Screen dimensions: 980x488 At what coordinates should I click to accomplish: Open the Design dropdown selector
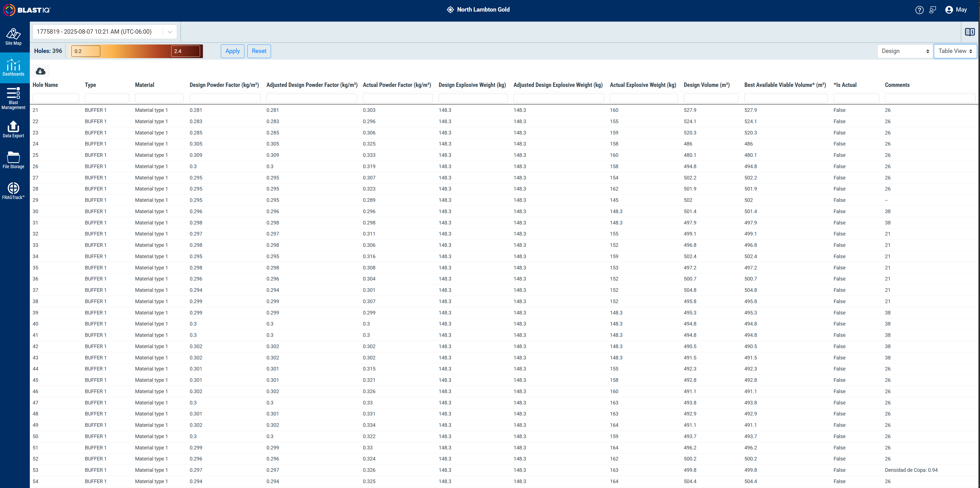coord(905,51)
